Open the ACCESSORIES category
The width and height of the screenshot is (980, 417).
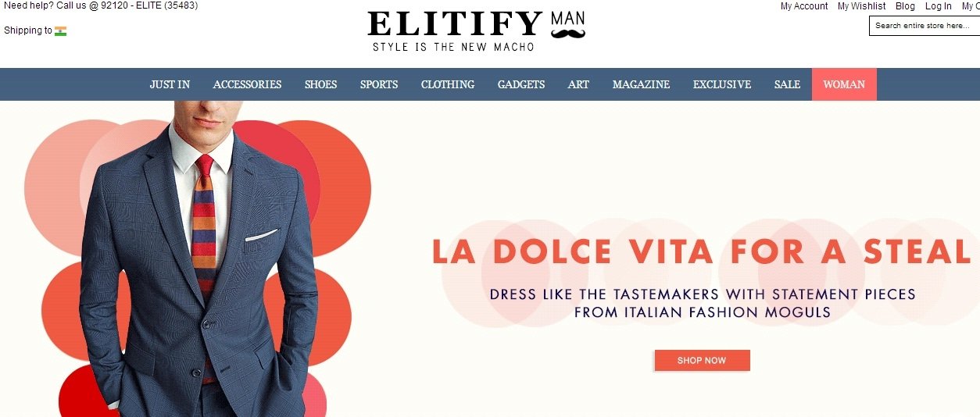[x=247, y=84]
